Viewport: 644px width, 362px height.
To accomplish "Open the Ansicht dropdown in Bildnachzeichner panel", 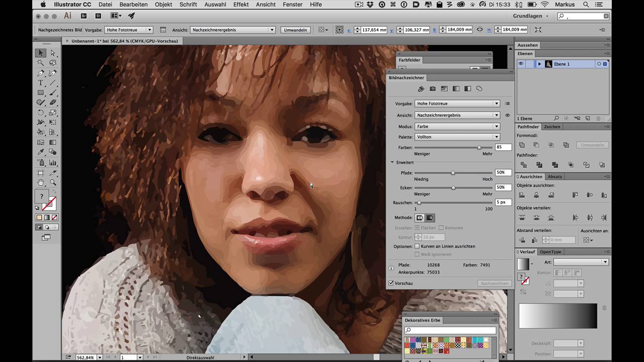I will [457, 115].
